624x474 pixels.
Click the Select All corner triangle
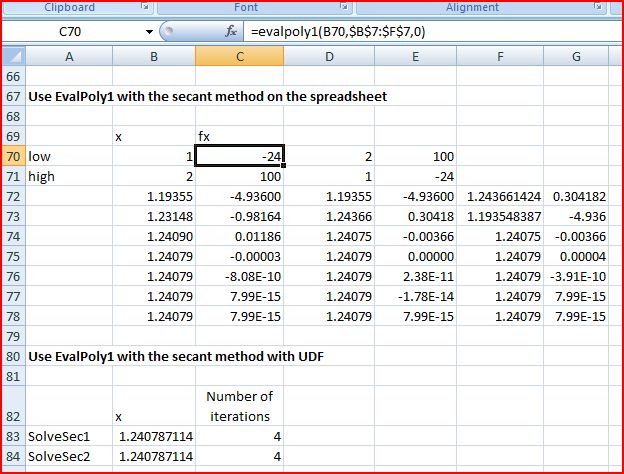tap(14, 57)
